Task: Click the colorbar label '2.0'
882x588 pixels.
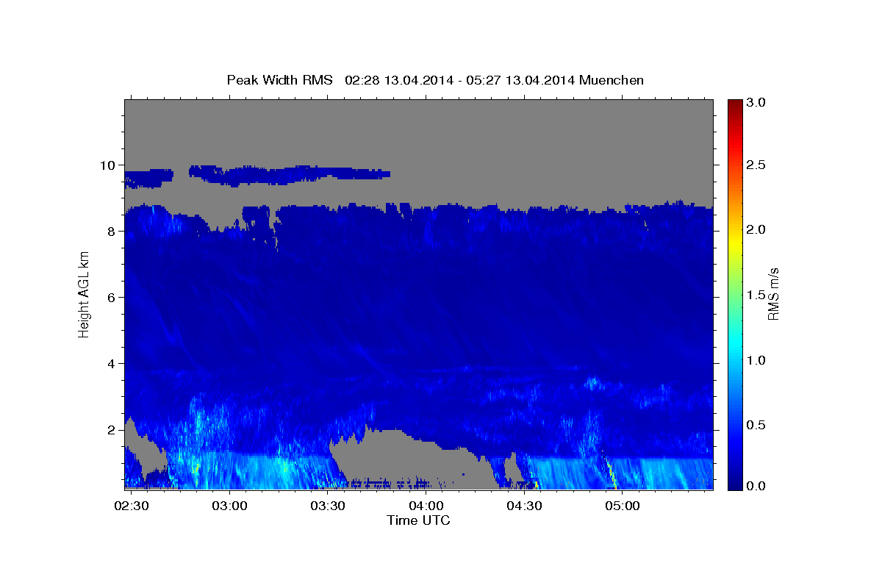Action: coord(756,230)
